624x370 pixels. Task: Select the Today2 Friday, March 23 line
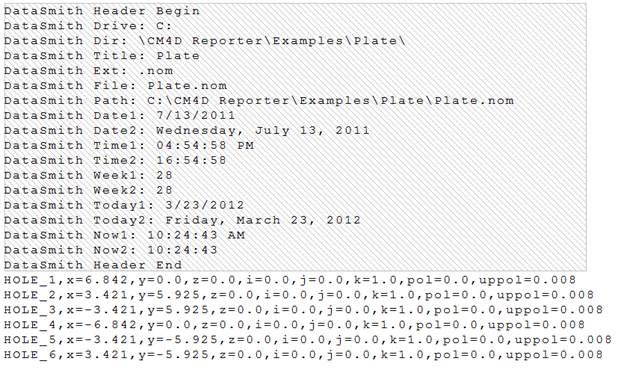pos(183,220)
